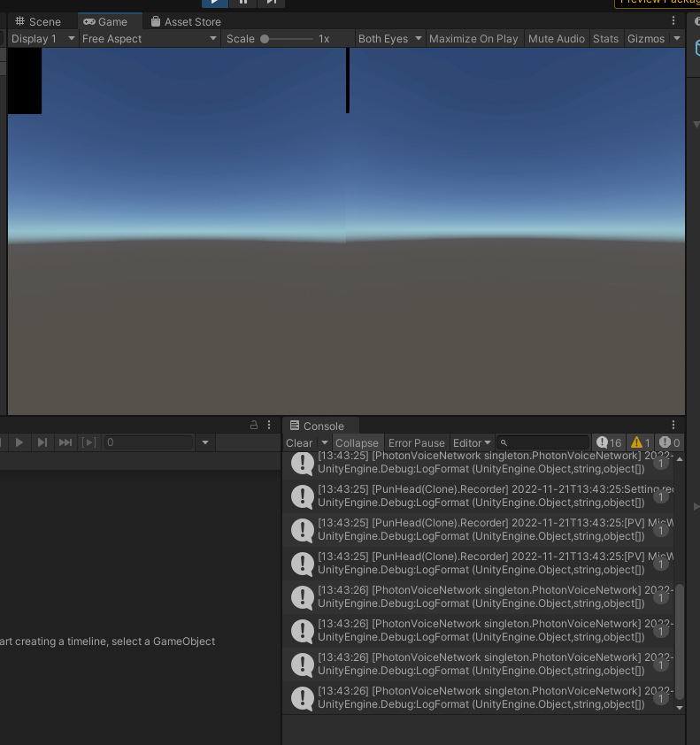Click the Play button in the top toolbar
This screenshot has width=700, height=745.
[215, 3]
